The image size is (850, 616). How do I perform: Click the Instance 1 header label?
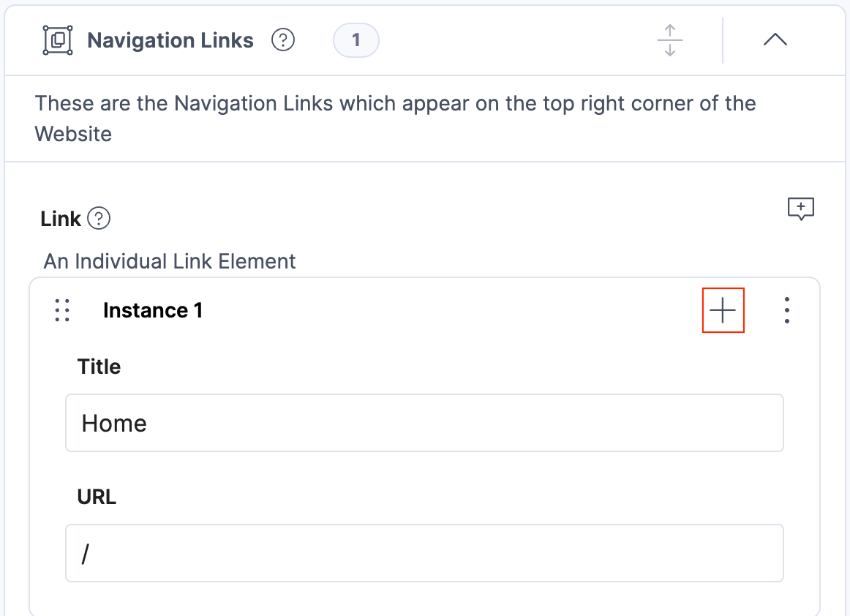(x=153, y=311)
